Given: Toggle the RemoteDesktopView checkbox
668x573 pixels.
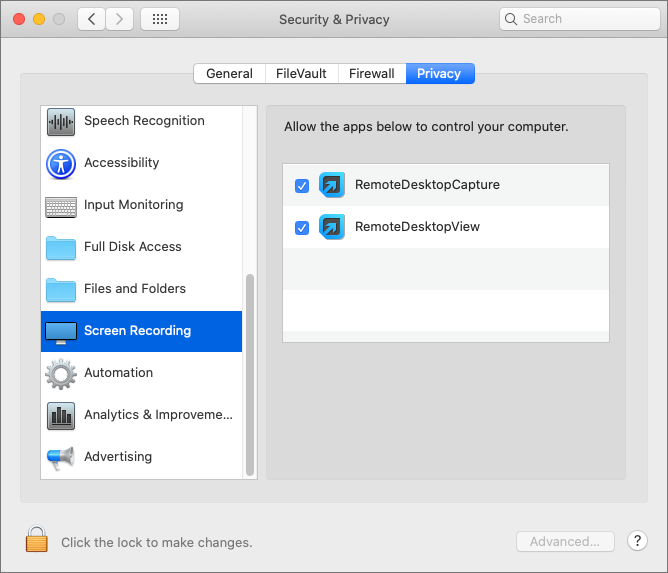Looking at the screenshot, I should coord(302,228).
